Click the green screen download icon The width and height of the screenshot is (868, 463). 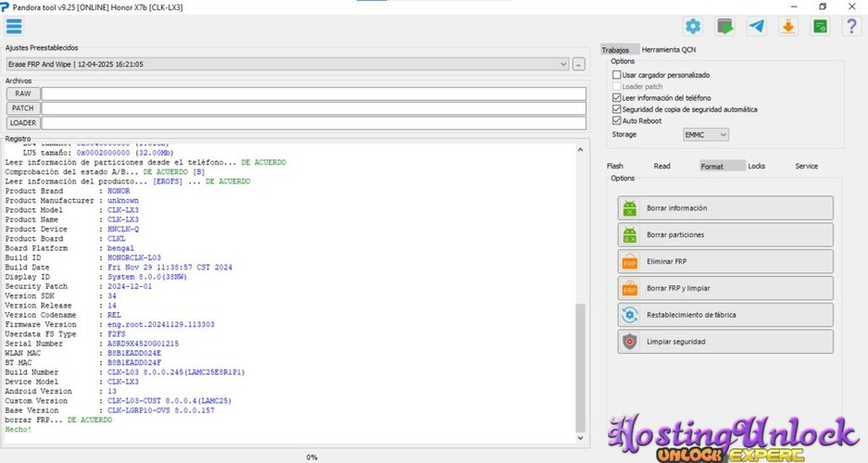point(724,26)
